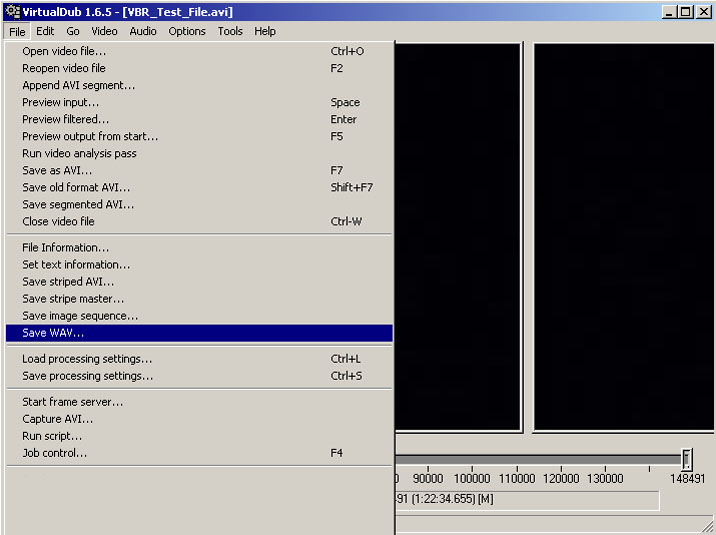The height and width of the screenshot is (535, 716).
Task: Choose Load processing settings...
Action: coord(199,359)
